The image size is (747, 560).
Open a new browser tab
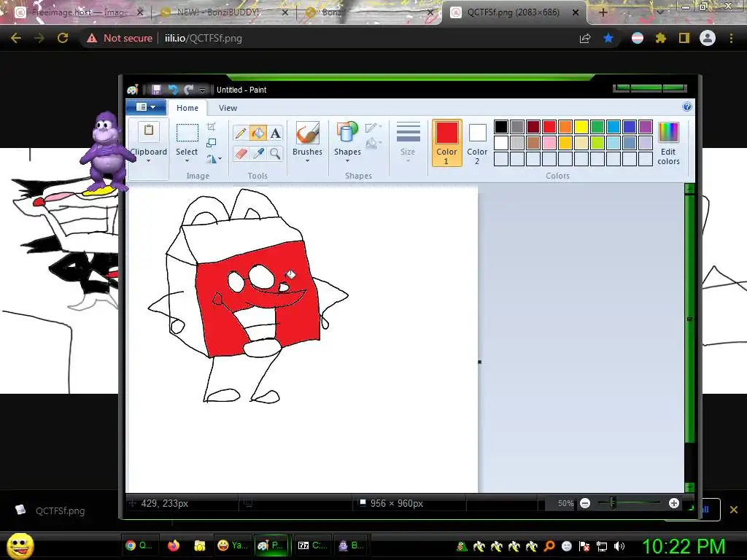click(x=603, y=12)
